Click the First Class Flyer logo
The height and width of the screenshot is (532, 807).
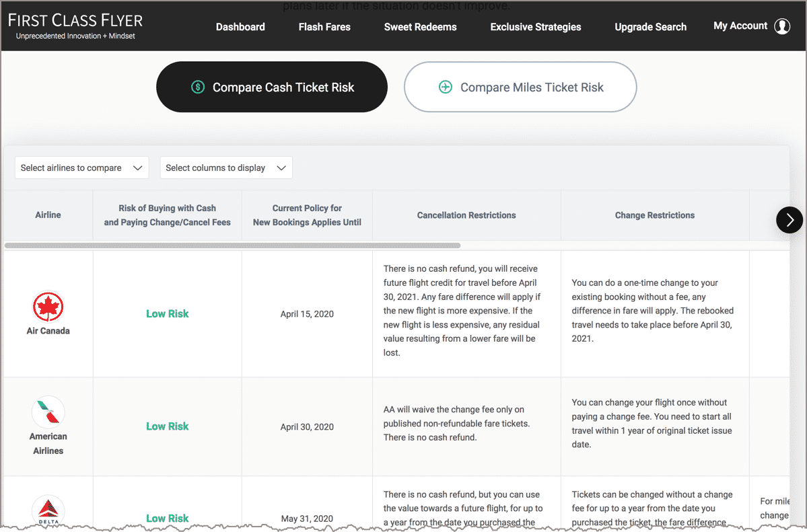click(75, 26)
